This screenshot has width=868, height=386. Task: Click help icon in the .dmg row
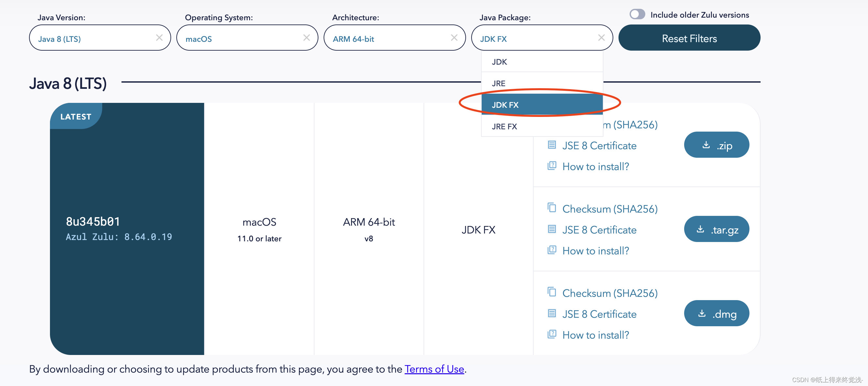click(x=552, y=334)
